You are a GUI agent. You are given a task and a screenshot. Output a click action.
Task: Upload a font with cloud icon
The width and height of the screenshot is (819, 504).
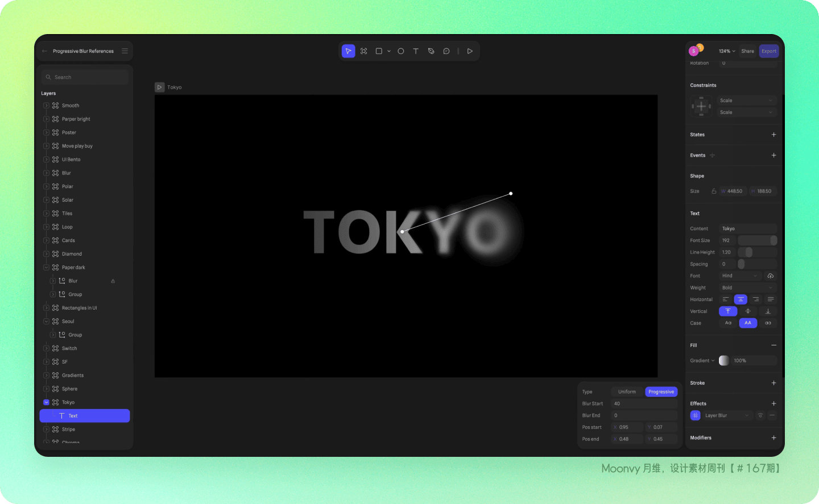(771, 276)
